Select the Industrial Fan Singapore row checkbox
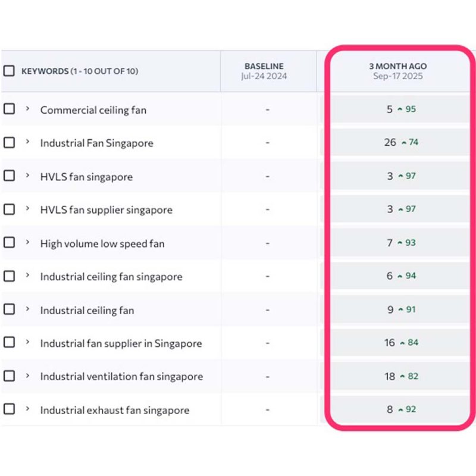This screenshot has height=476, width=476. coord(9,143)
